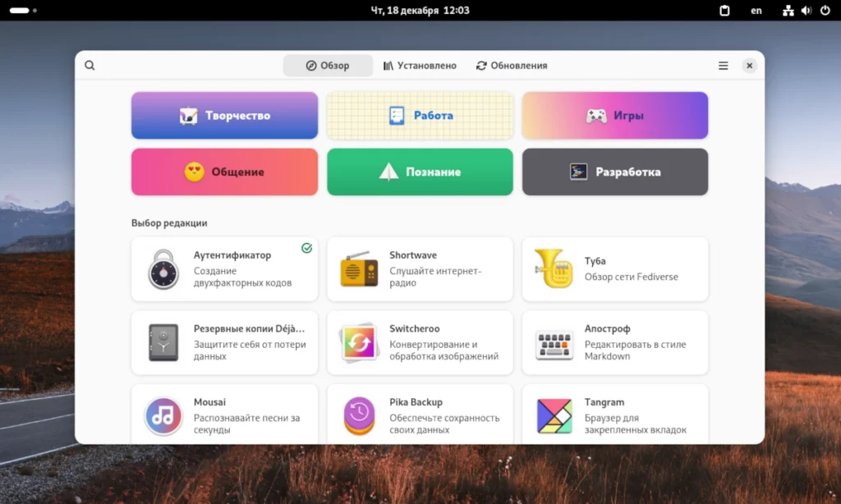This screenshot has height=504, width=841.
Task: Switch to the Обзор tab
Action: [328, 66]
